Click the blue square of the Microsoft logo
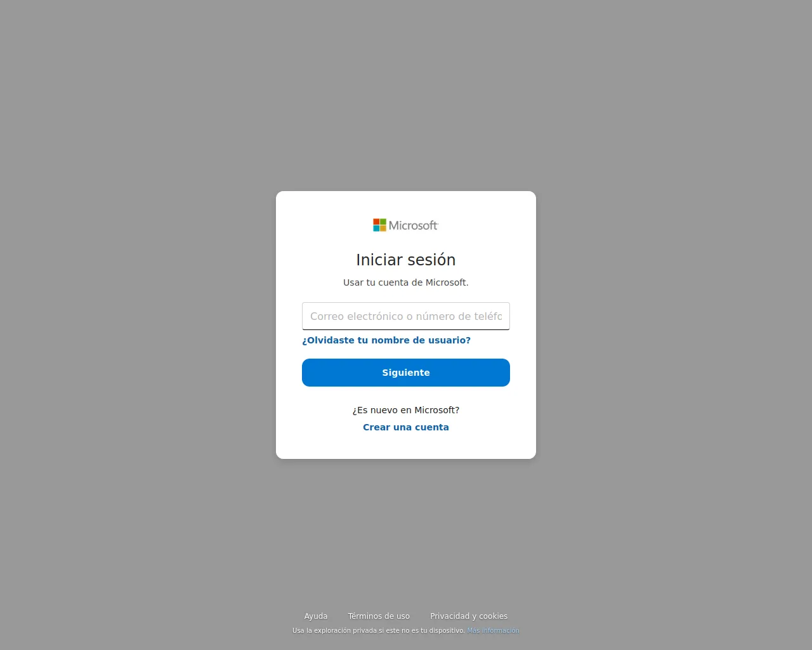Image resolution: width=812 pixels, height=650 pixels. pyautogui.click(x=376, y=229)
